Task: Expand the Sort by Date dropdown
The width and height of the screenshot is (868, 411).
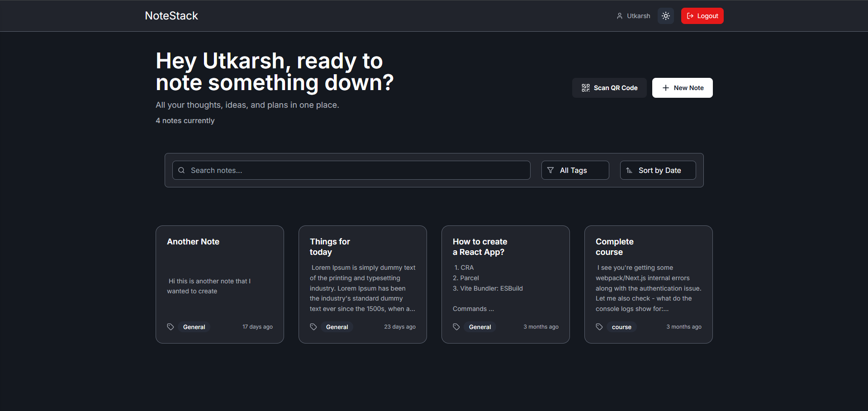Action: tap(658, 170)
